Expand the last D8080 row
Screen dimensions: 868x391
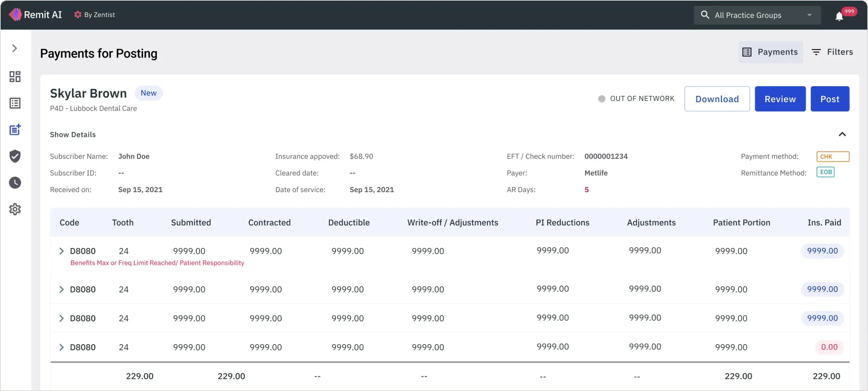click(x=61, y=347)
